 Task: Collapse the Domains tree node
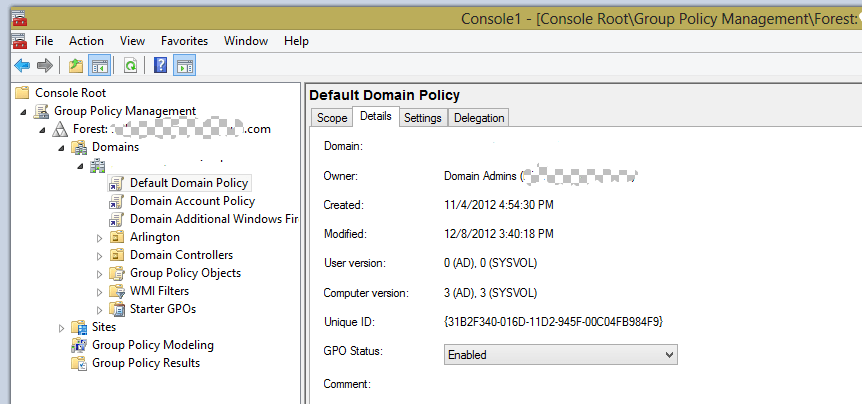pyautogui.click(x=62, y=148)
